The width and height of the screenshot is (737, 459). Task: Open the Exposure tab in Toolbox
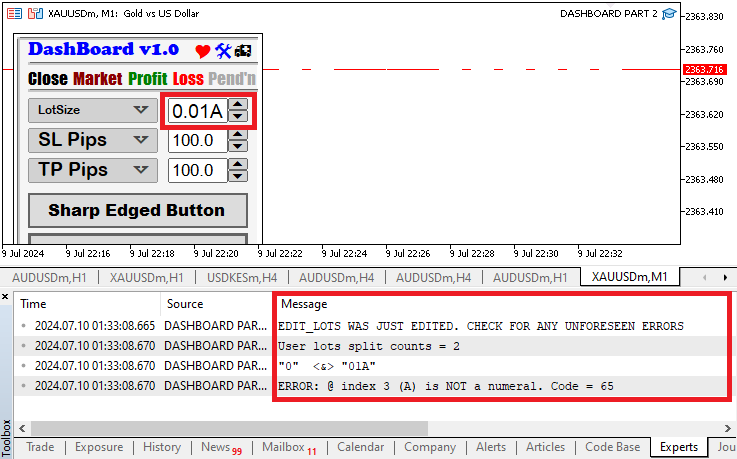(99, 447)
